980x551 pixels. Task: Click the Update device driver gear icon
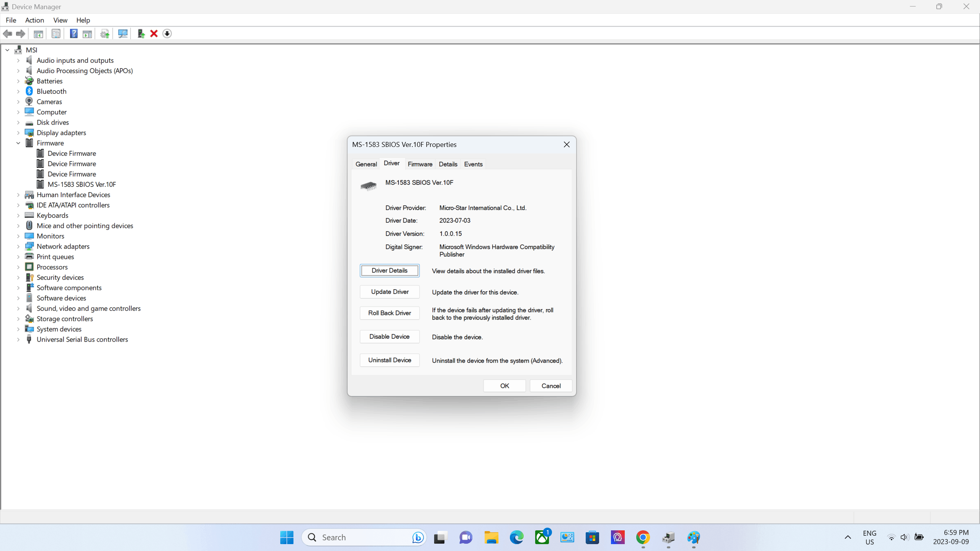(105, 34)
